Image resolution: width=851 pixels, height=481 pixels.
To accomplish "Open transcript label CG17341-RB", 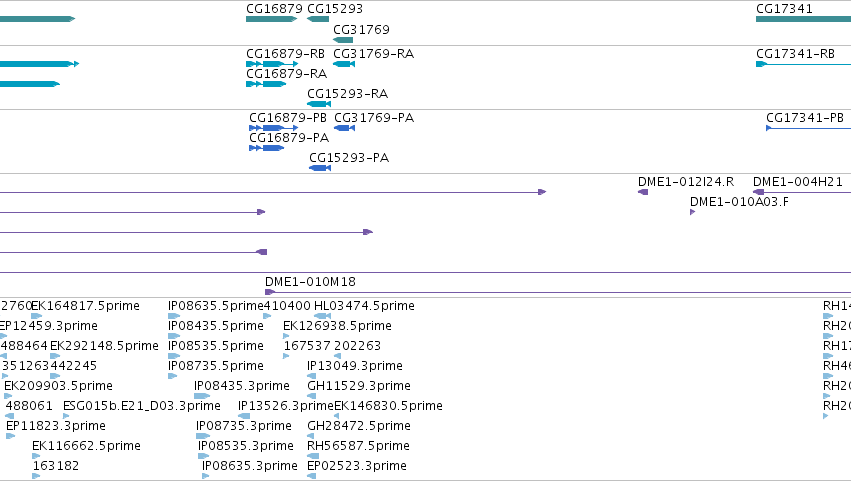I will tap(795, 54).
